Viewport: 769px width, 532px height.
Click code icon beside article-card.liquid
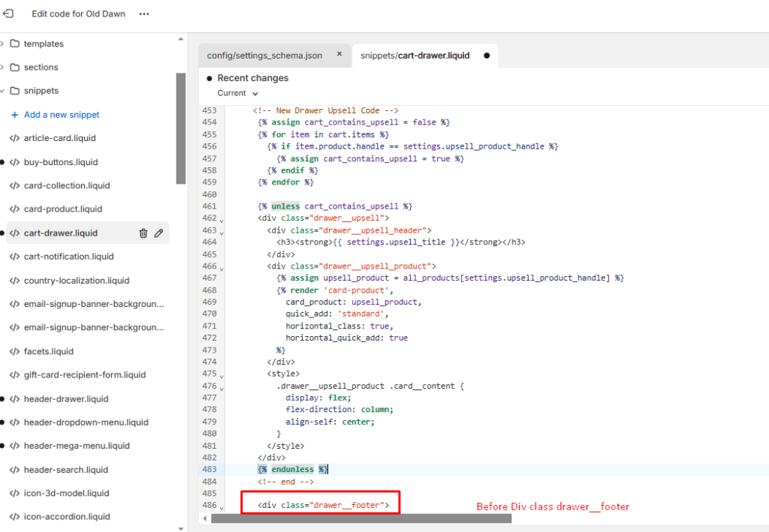point(15,138)
